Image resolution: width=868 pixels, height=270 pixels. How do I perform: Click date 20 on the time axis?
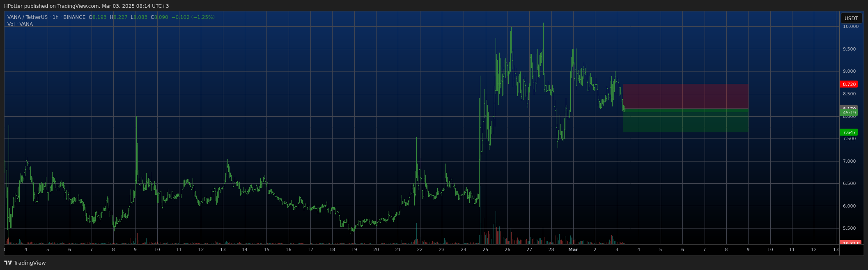[376, 249]
